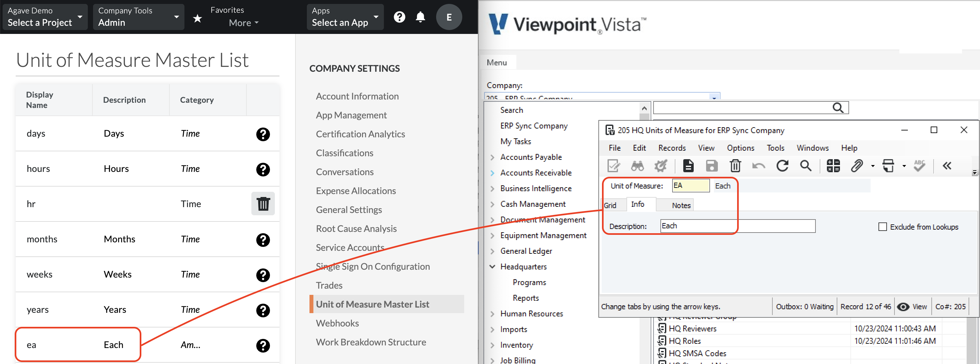Click the ABC spell check icon

[x=919, y=166]
